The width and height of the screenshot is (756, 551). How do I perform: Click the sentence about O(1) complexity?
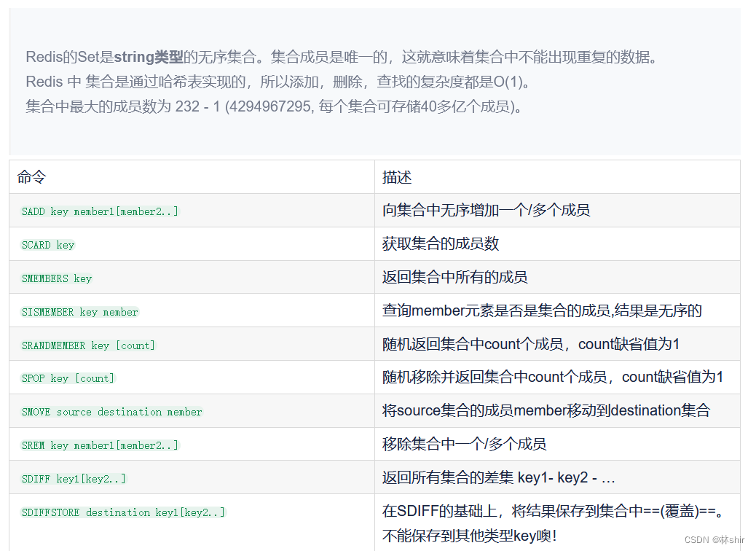pyautogui.click(x=278, y=82)
